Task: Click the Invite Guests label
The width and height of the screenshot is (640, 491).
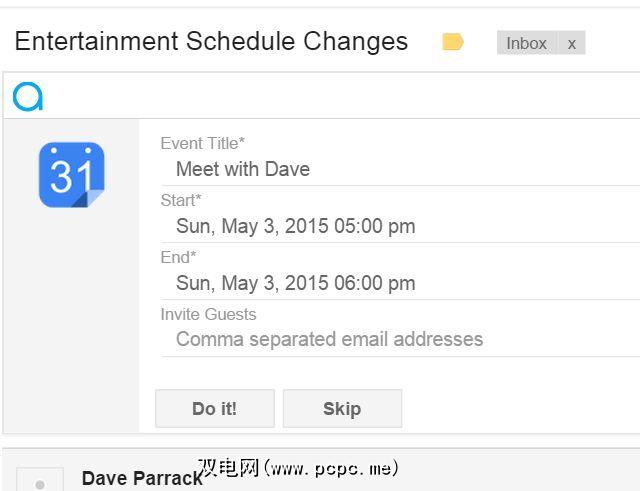Action: [208, 314]
